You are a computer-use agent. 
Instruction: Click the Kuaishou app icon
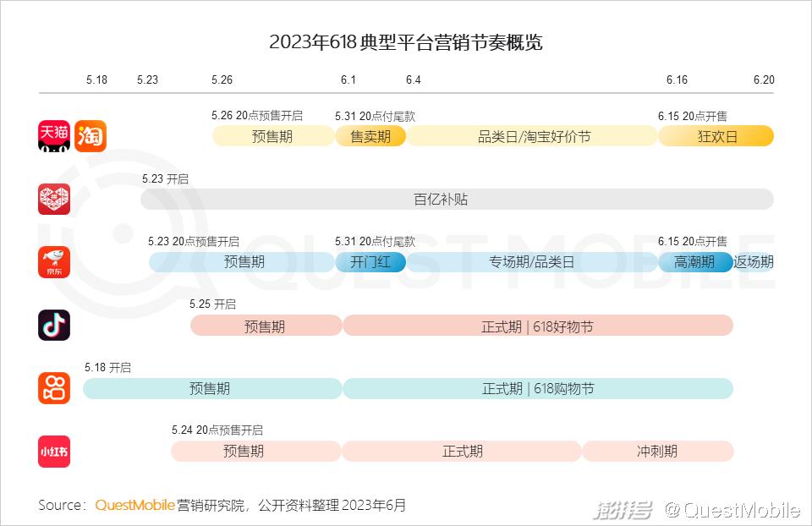click(x=54, y=388)
